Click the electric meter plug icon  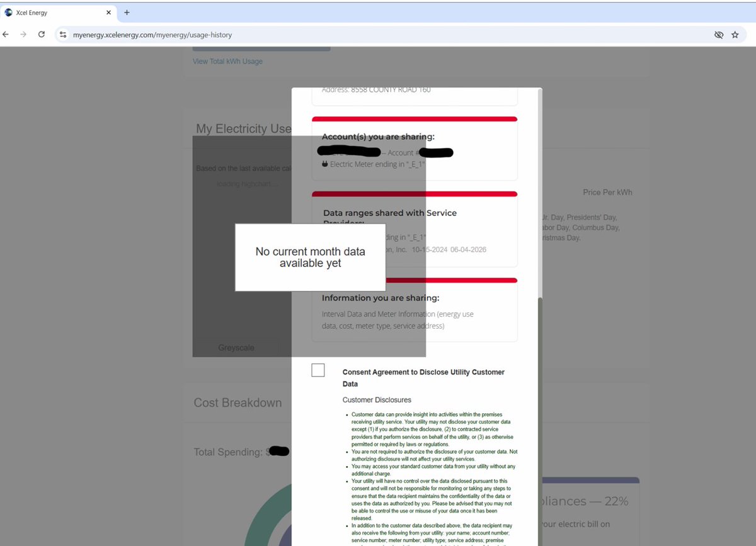(325, 164)
